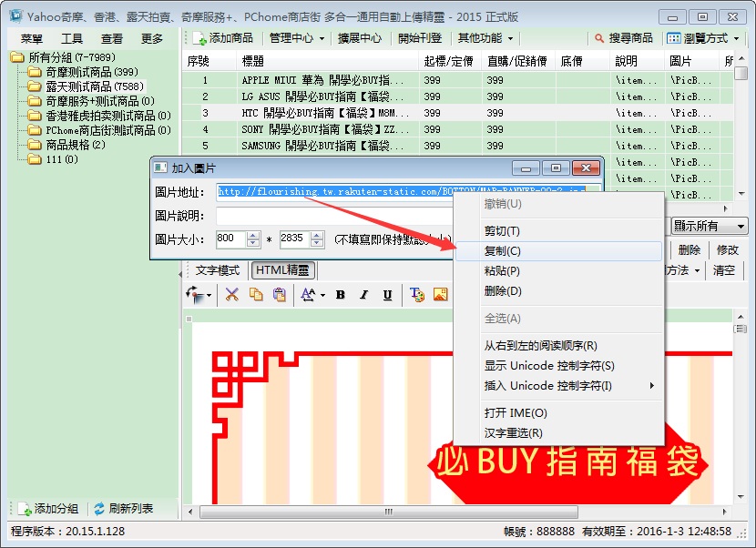
Task: Click the 奇摩测试商品 folder icon
Action: coord(35,72)
